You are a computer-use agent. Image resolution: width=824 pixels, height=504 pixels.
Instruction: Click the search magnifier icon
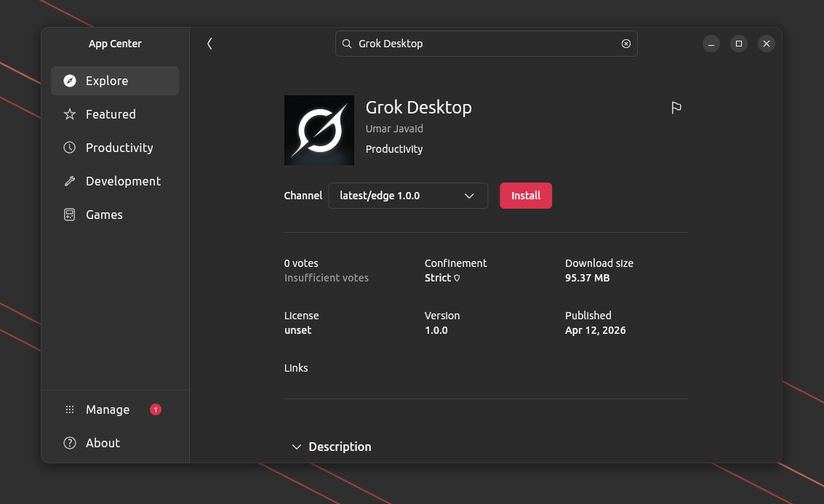pos(347,44)
